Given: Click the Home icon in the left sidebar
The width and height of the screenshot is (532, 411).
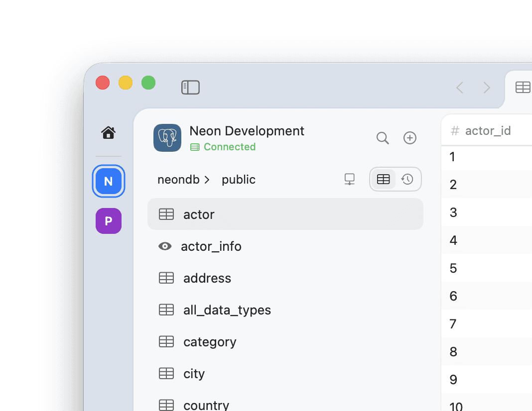Looking at the screenshot, I should [108, 132].
